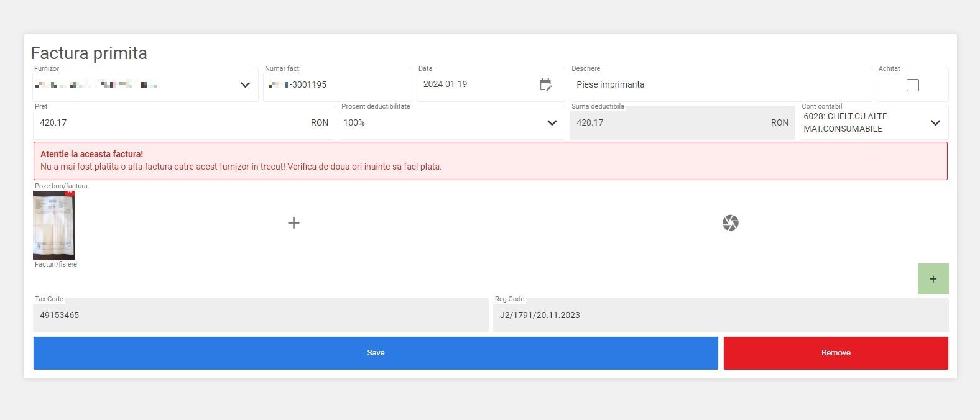Screen dimensions: 980x420
Task: Expand the Furnizor dropdown
Action: coord(245,85)
